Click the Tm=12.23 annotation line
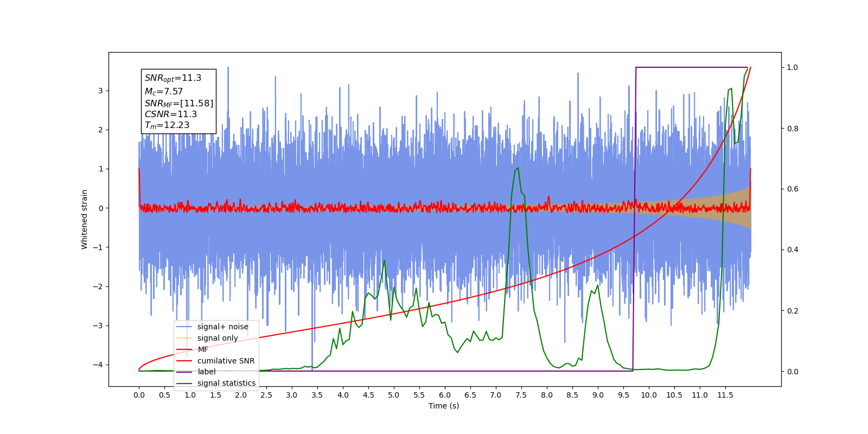The height and width of the screenshot is (434, 868). [167, 125]
